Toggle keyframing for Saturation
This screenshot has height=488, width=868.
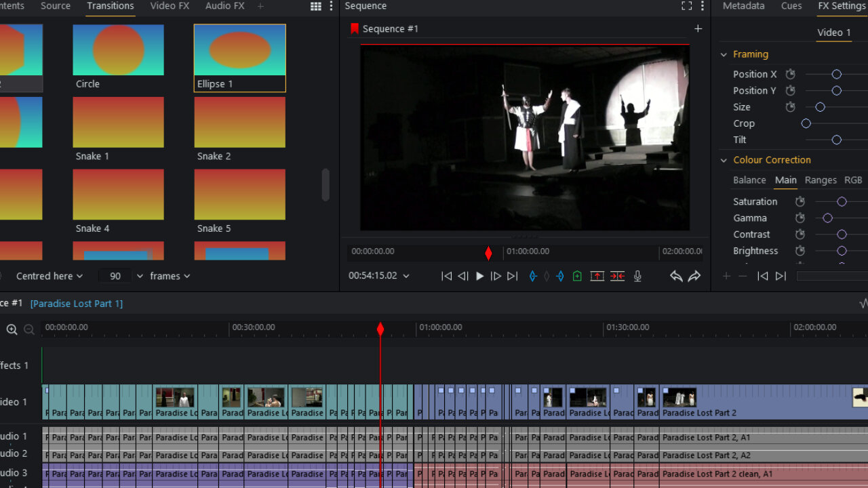click(x=800, y=201)
